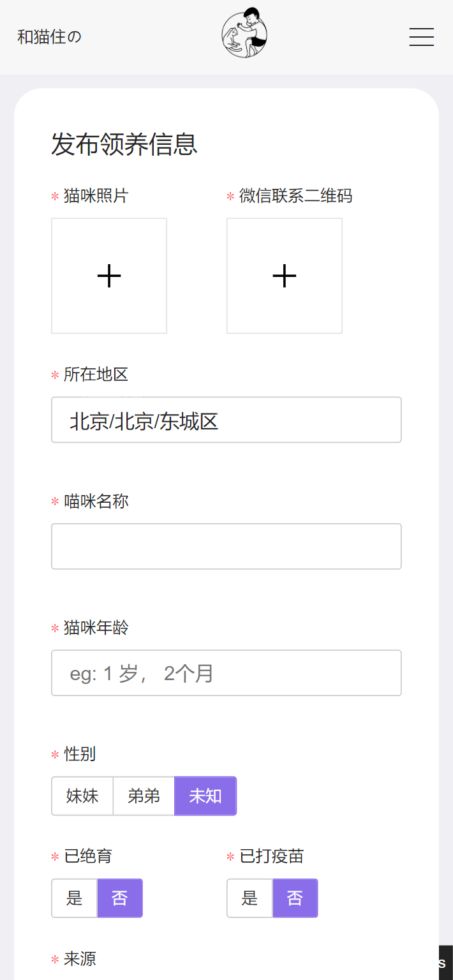Image resolution: width=453 pixels, height=980 pixels.
Task: Click the 来源 field label
Action: click(x=80, y=958)
